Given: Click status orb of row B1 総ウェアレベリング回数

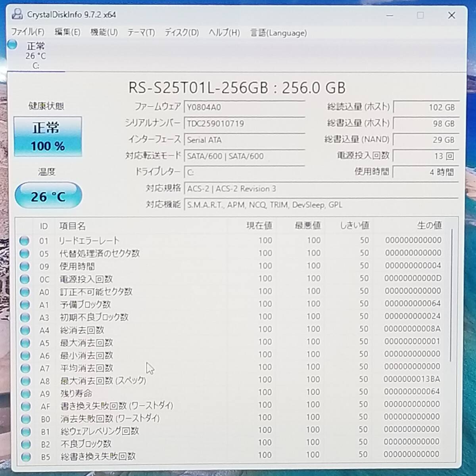Looking at the screenshot, I should point(26,432).
